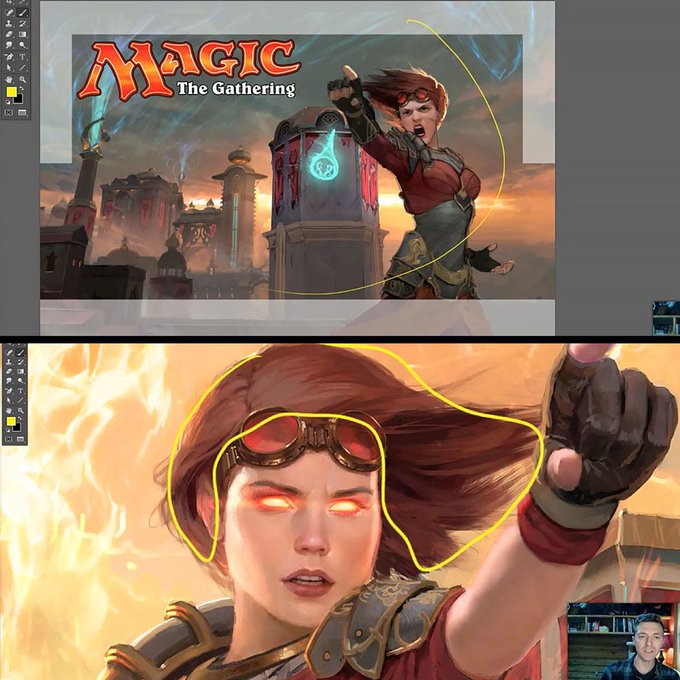Viewport: 680px width, 680px height.
Task: Select the Smudge tool in the top window's toolbar
Action: [x=9, y=45]
